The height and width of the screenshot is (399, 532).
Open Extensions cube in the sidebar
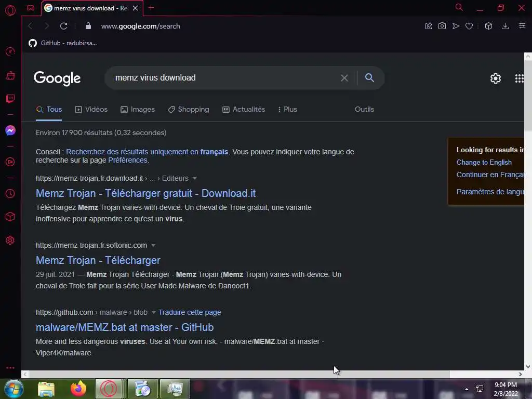pyautogui.click(x=10, y=217)
